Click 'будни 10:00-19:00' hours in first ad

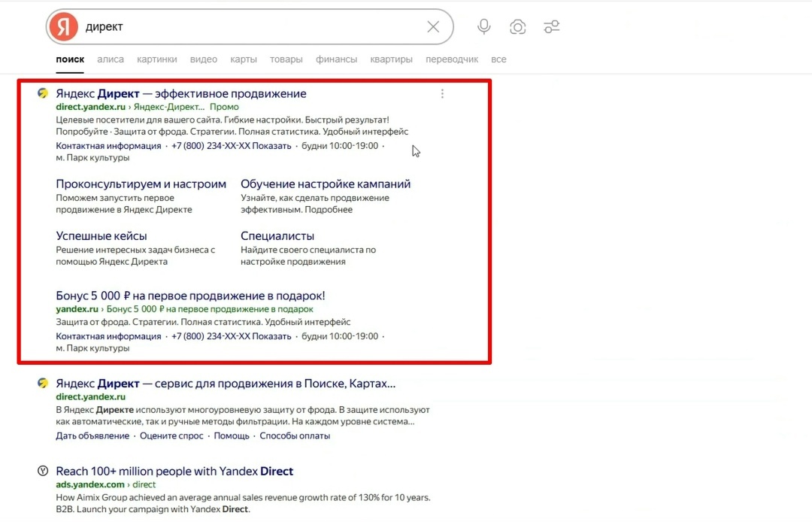tap(340, 145)
